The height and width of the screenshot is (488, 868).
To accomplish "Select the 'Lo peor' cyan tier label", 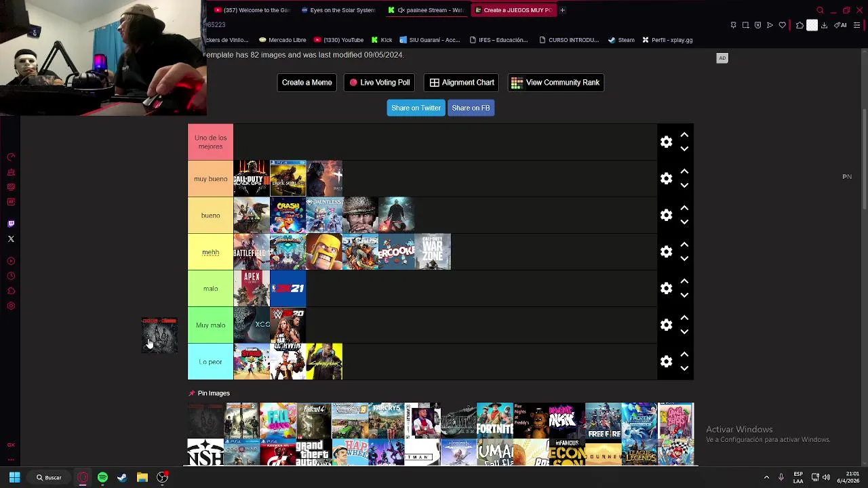I will click(210, 361).
